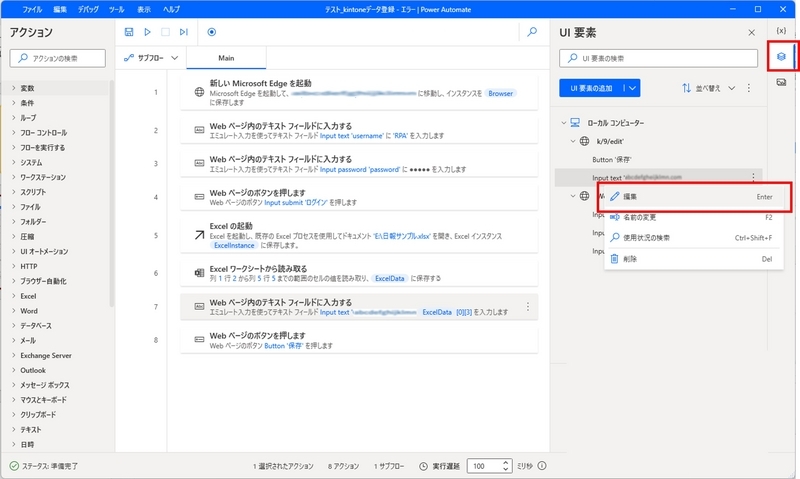Choose 使用状況の検索 in context menu
The height and width of the screenshot is (479, 800).
694,238
